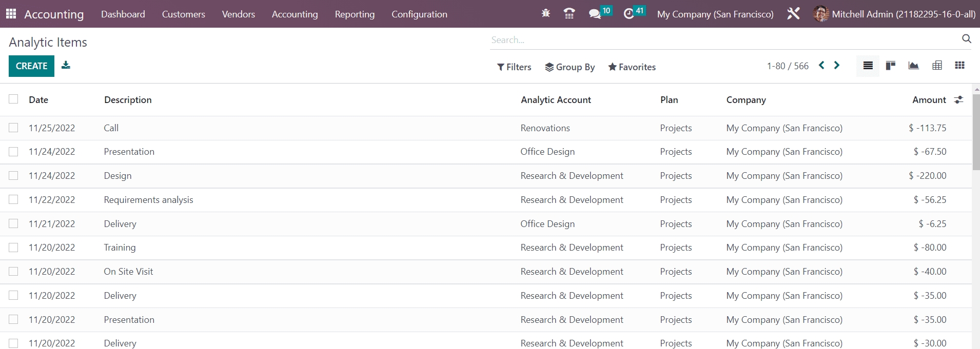Check the Call row checkbox
Image resolution: width=980 pixels, height=349 pixels.
pyautogui.click(x=13, y=128)
